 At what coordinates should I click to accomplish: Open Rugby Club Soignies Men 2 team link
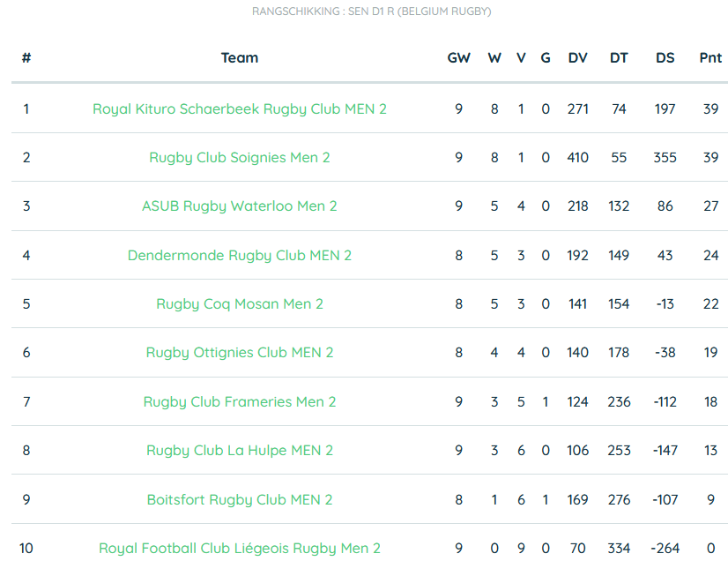coord(240,158)
